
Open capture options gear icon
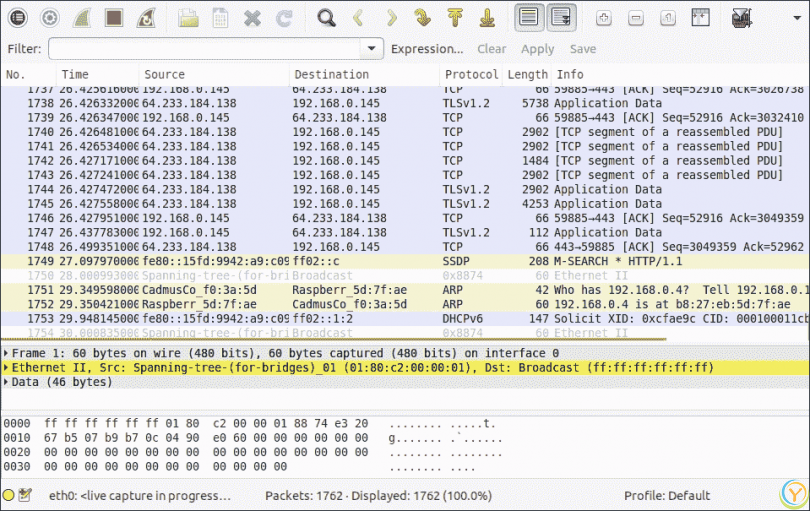(50, 17)
